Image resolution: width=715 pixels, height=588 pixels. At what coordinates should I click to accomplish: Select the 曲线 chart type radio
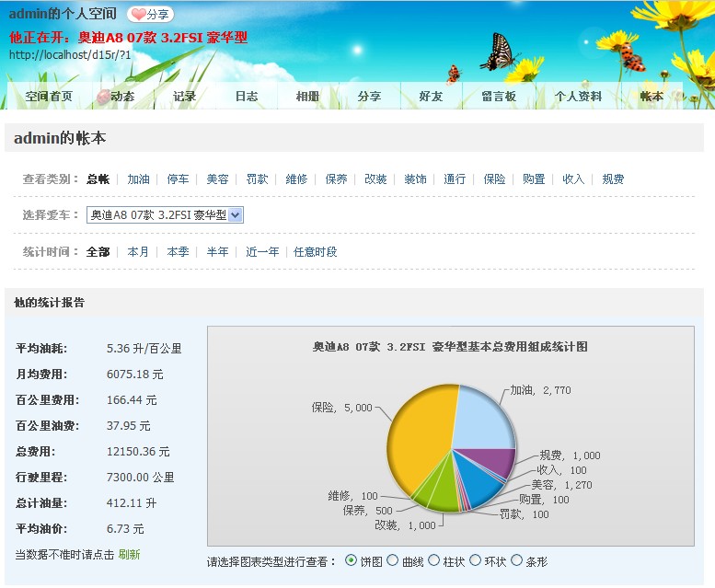pyautogui.click(x=393, y=560)
